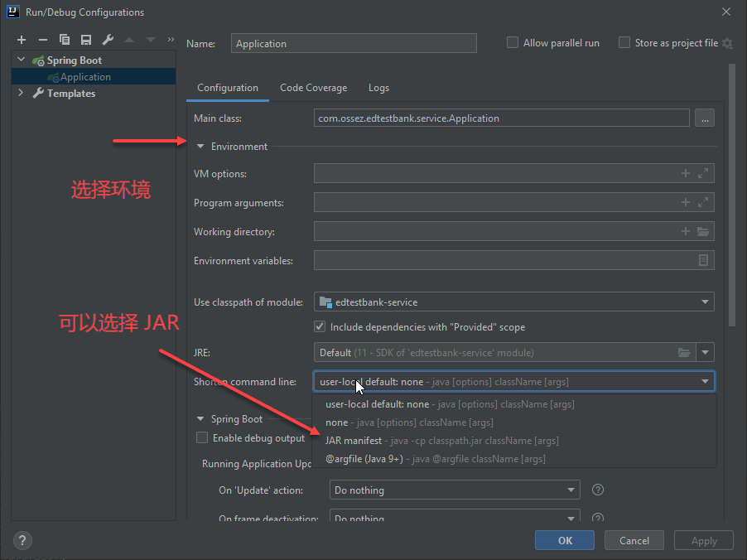Confirm with the OK button

click(565, 540)
